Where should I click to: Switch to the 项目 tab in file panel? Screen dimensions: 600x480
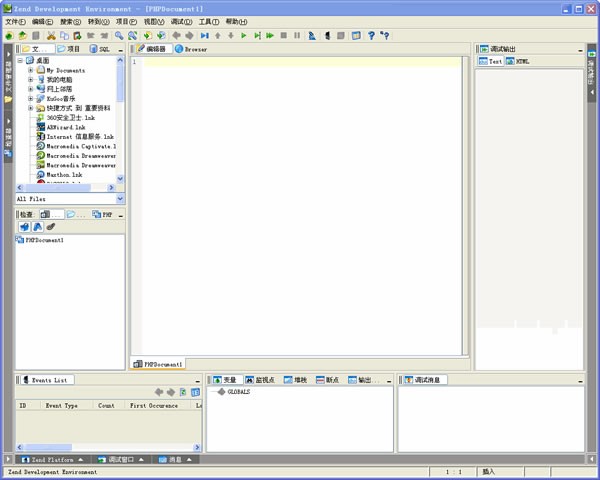(68, 49)
